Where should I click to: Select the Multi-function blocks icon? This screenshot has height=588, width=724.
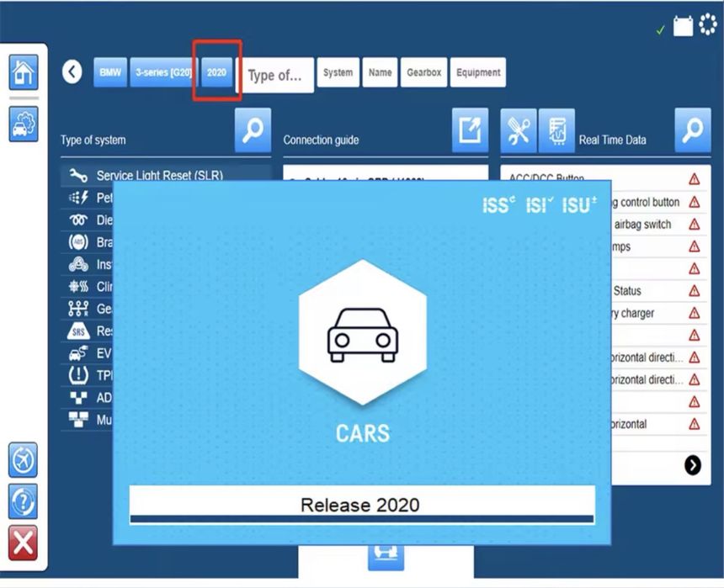point(78,420)
